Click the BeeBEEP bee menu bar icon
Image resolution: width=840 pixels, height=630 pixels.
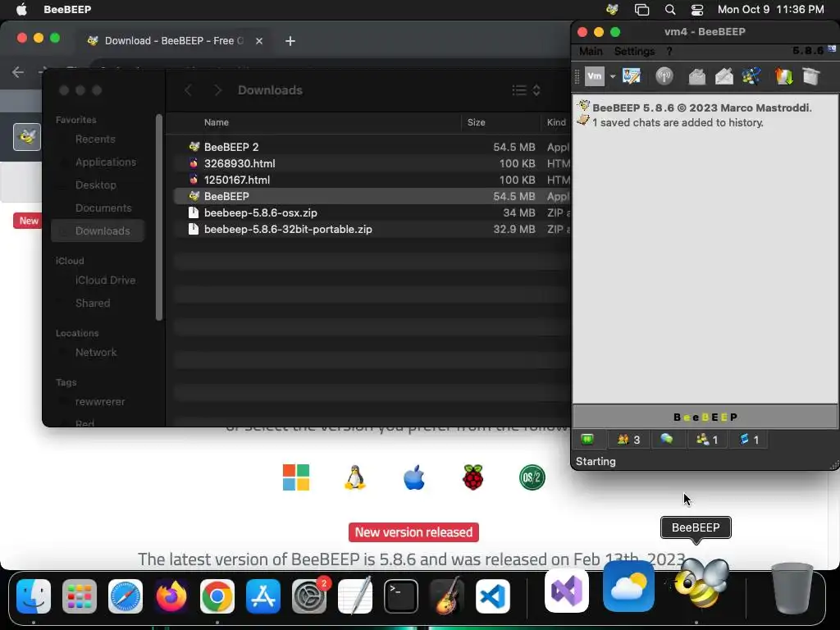tap(612, 10)
